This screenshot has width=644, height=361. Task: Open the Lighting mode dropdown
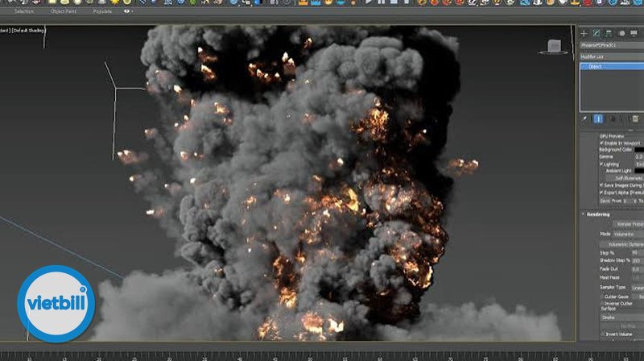(x=639, y=164)
